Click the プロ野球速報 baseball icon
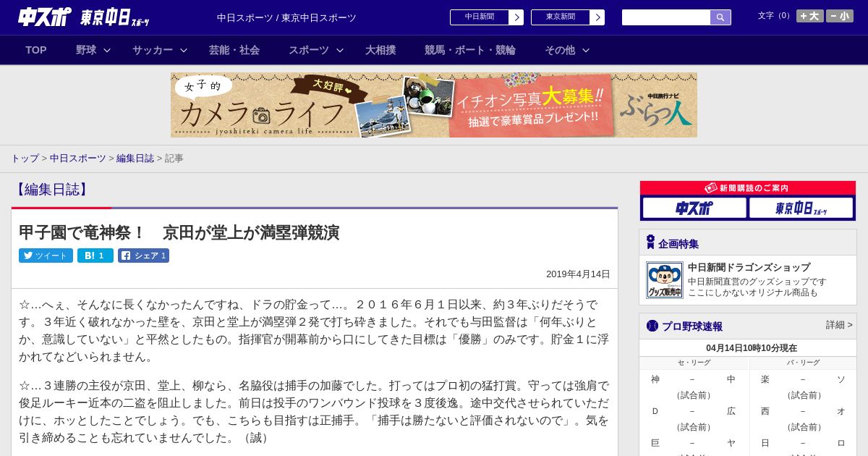The height and width of the screenshot is (456, 868). tap(652, 326)
